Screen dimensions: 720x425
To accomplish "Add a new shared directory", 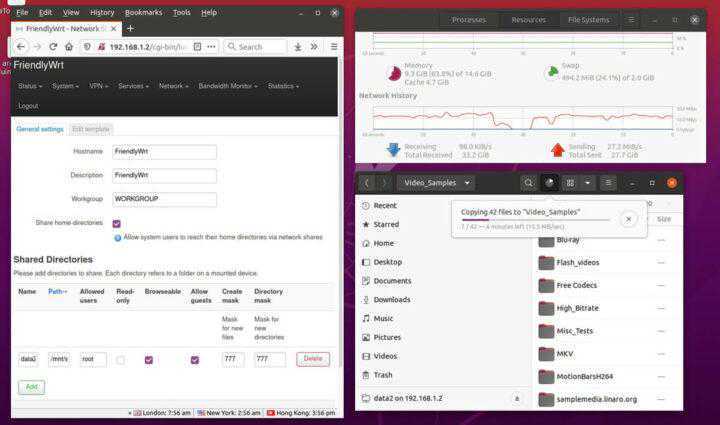I will 30,386.
